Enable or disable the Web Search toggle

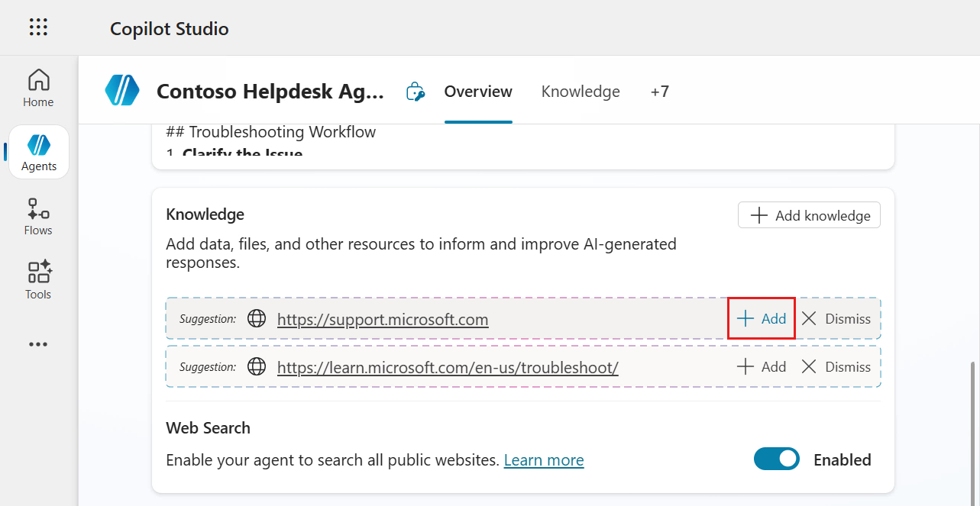click(x=776, y=459)
